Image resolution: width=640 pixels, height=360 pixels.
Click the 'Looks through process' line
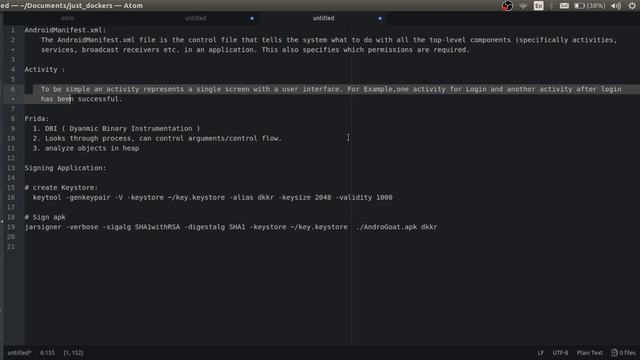pyautogui.click(x=157, y=138)
